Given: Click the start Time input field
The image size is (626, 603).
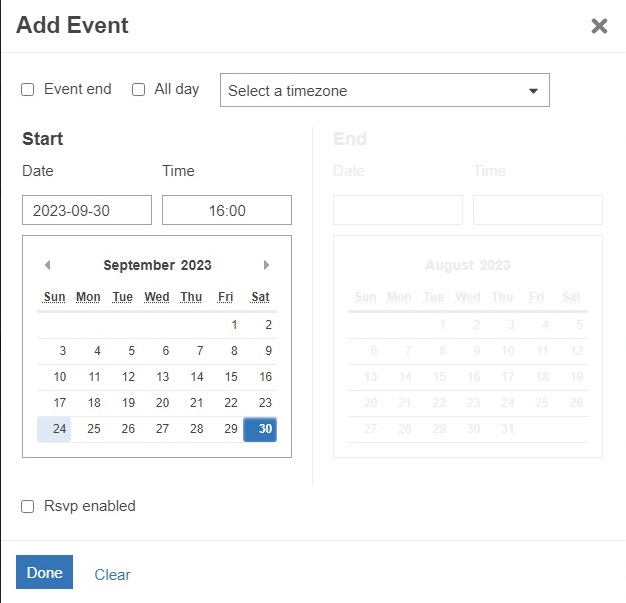Looking at the screenshot, I should [x=227, y=210].
